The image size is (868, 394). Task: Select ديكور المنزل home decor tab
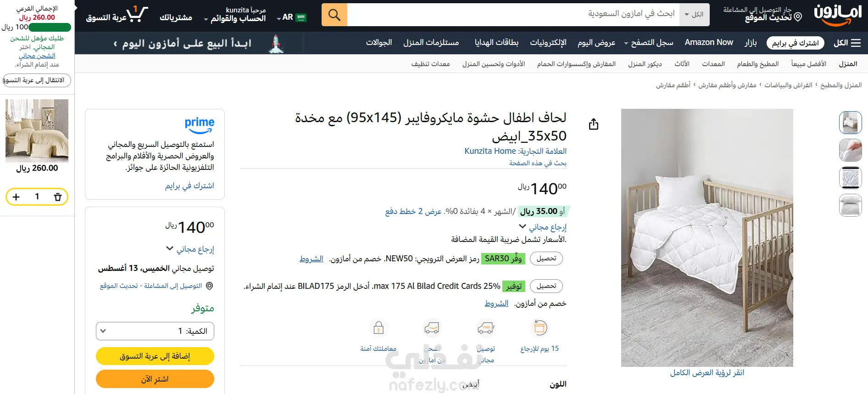645,64
